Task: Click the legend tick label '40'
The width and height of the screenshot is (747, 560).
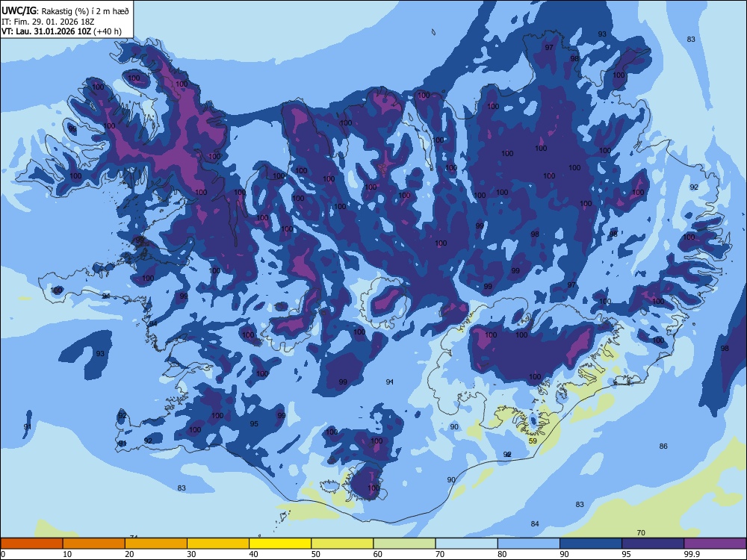Action: click(254, 554)
